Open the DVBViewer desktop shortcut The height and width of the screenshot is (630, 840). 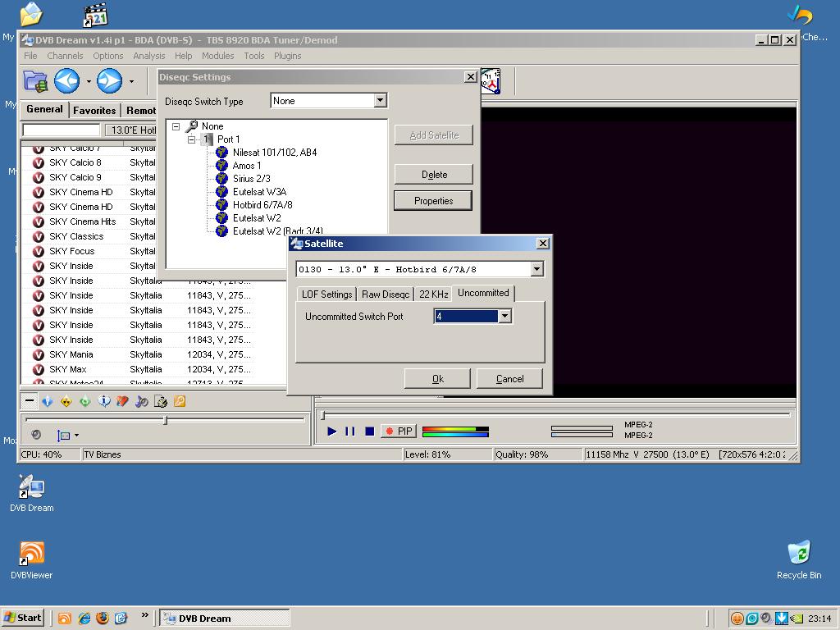pos(32,560)
